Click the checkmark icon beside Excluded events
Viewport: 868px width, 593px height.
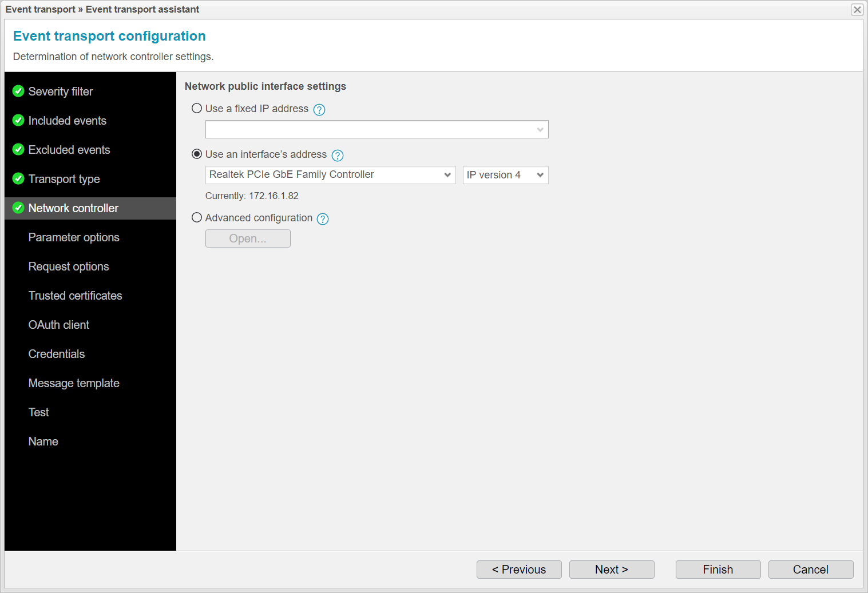click(18, 149)
